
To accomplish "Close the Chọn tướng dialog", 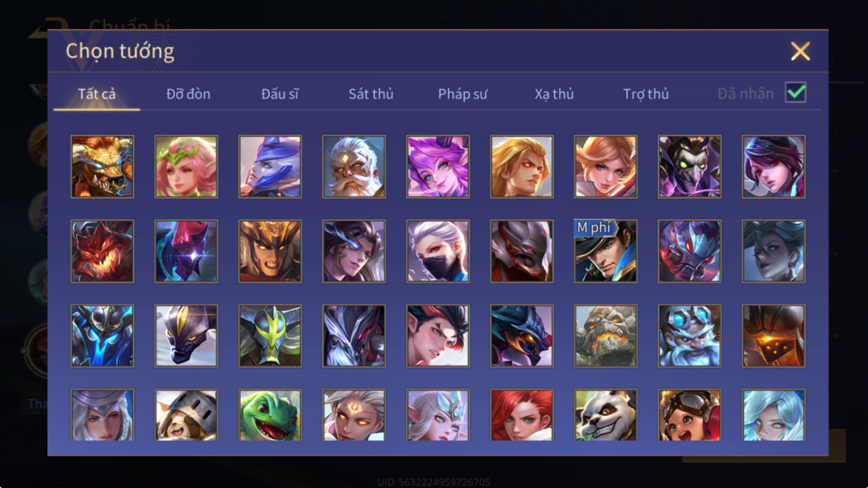I will [800, 51].
